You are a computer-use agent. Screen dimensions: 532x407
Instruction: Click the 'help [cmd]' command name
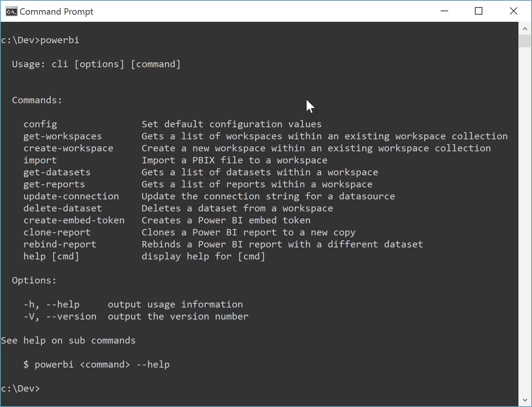[x=51, y=256]
